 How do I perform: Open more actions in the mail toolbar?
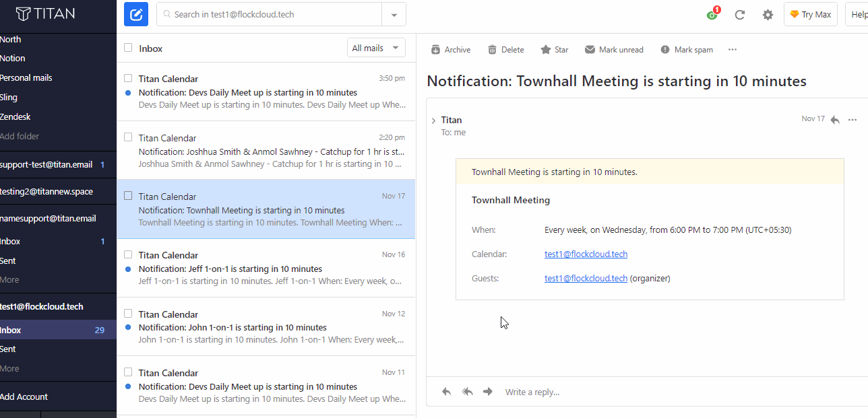tap(733, 50)
